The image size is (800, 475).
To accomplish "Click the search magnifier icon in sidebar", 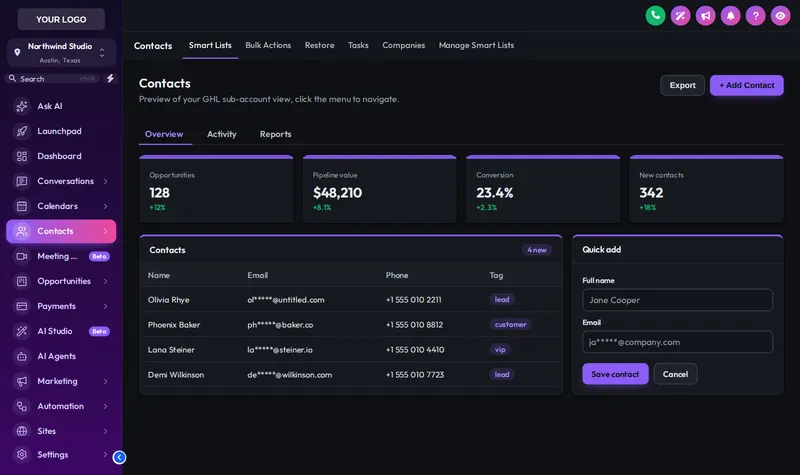I will point(12,79).
